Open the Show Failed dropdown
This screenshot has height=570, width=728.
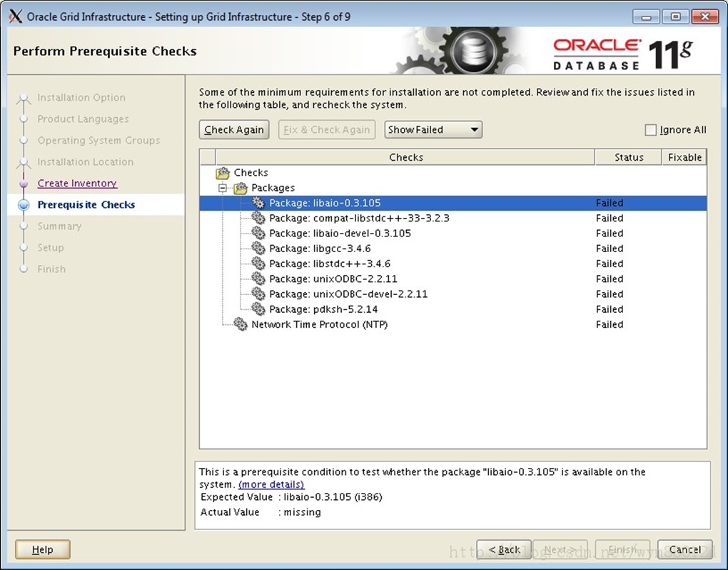pyautogui.click(x=433, y=129)
